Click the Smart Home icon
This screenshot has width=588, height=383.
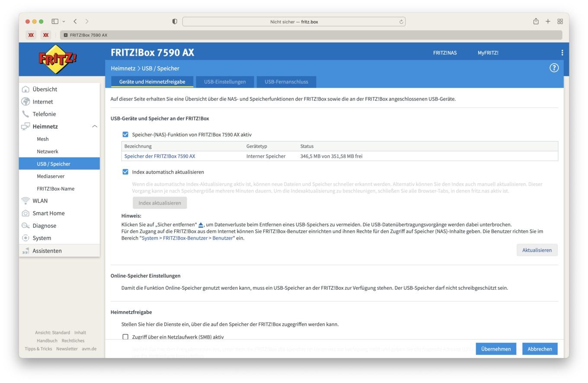26,213
